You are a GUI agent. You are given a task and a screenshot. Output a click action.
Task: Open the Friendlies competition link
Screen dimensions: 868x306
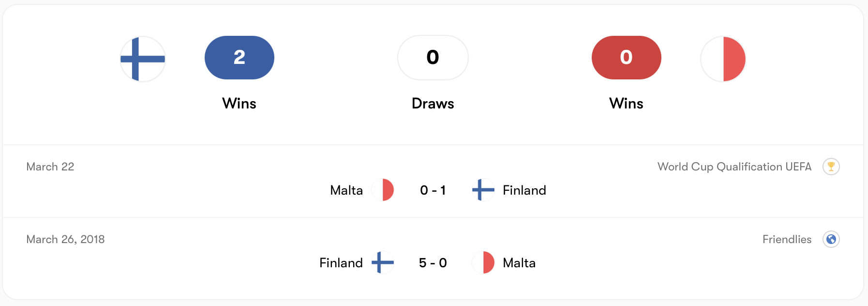(787, 239)
